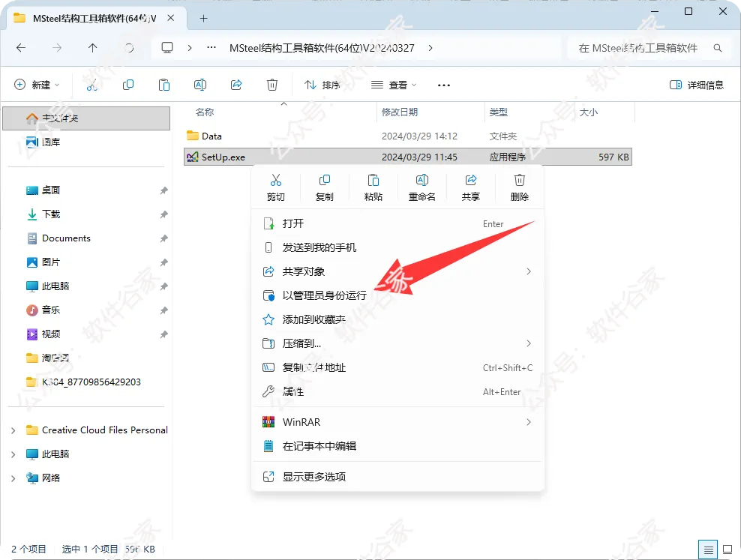The image size is (741, 560).
Task: Click toolbar rename icon
Action: point(200,85)
